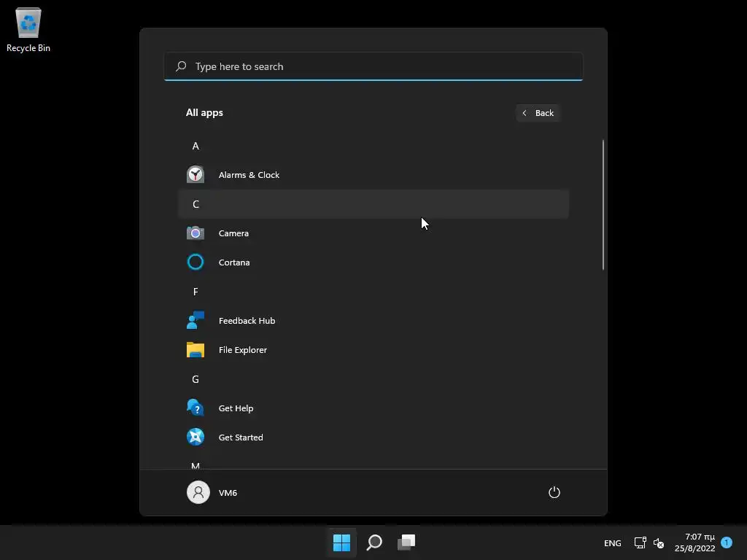This screenshot has height=560, width=747.
Task: Click the Camera app label
Action: coord(233,233)
